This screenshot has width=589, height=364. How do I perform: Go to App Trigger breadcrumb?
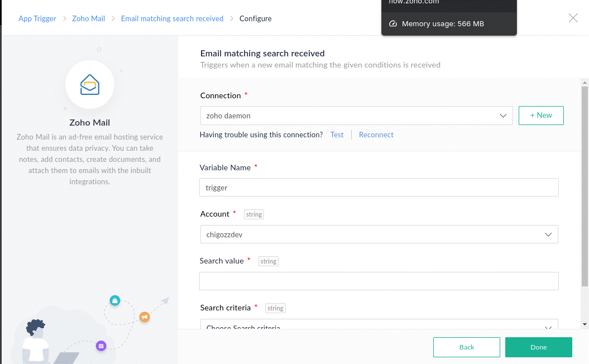point(37,18)
